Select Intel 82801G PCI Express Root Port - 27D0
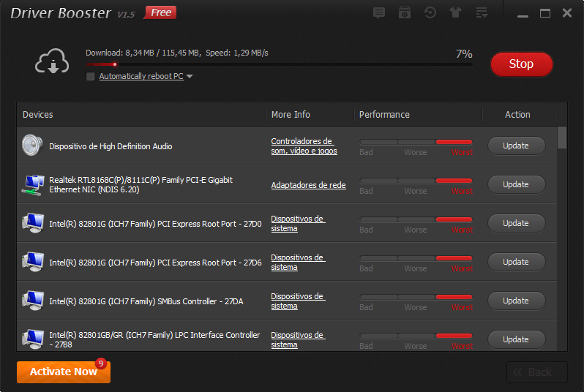The width and height of the screenshot is (584, 392). click(155, 224)
